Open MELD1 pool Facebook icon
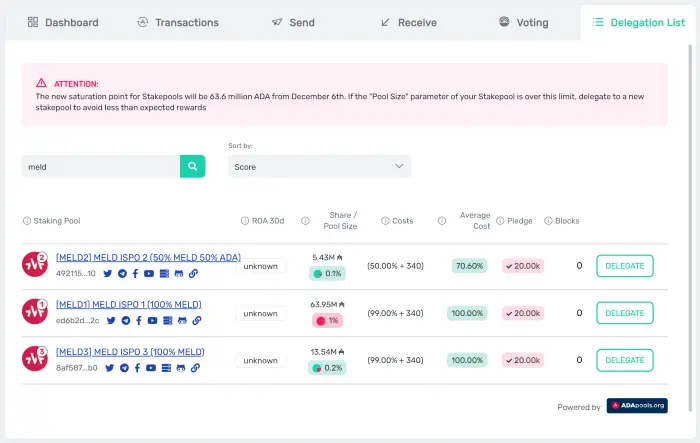The height and width of the screenshot is (443, 700). coord(139,320)
